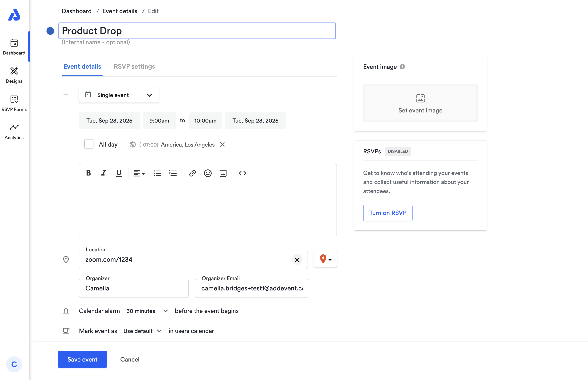Apply underline formatting in editor

tap(119, 173)
